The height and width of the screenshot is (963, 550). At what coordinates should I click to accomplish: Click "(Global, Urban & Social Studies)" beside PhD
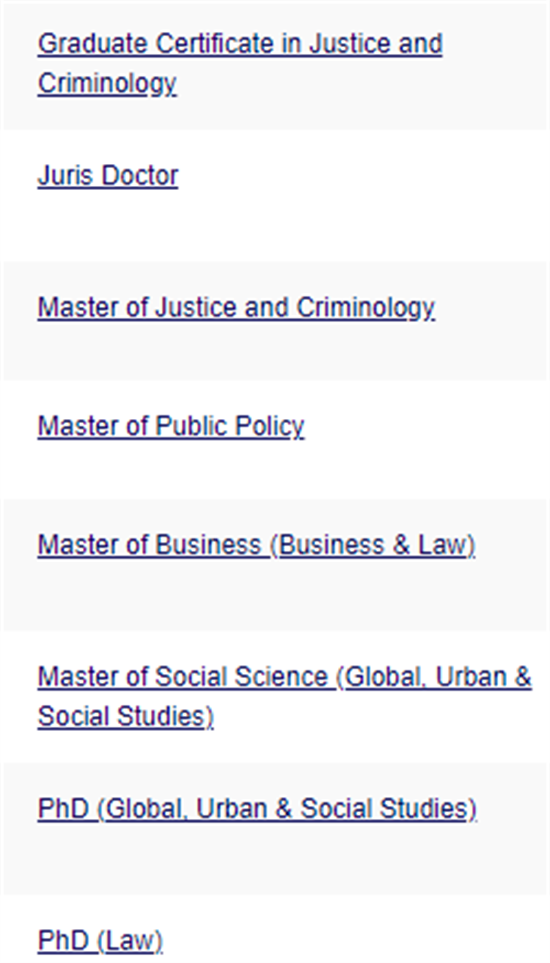pyautogui.click(x=287, y=809)
